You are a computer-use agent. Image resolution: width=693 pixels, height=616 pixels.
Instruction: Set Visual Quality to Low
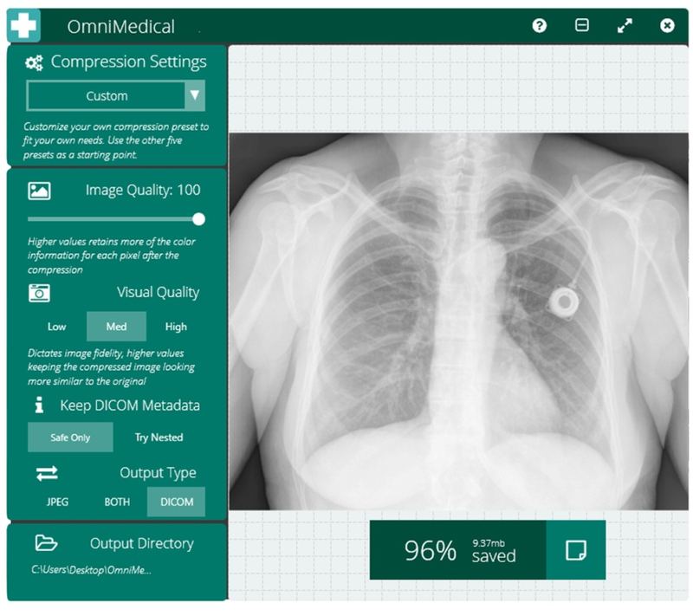(x=56, y=327)
